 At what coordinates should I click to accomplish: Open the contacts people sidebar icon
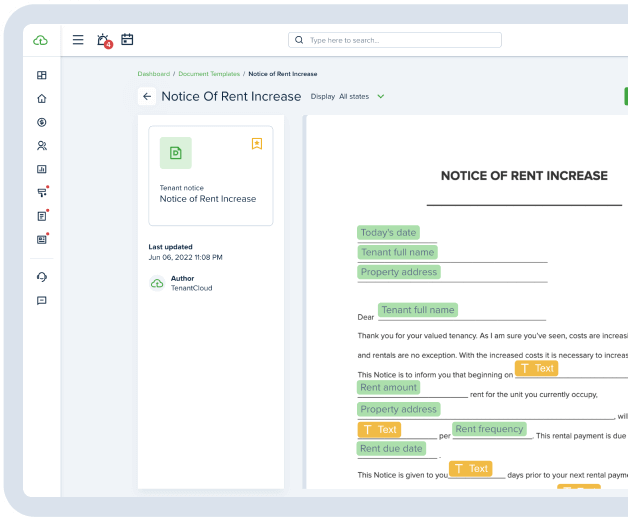(41, 146)
